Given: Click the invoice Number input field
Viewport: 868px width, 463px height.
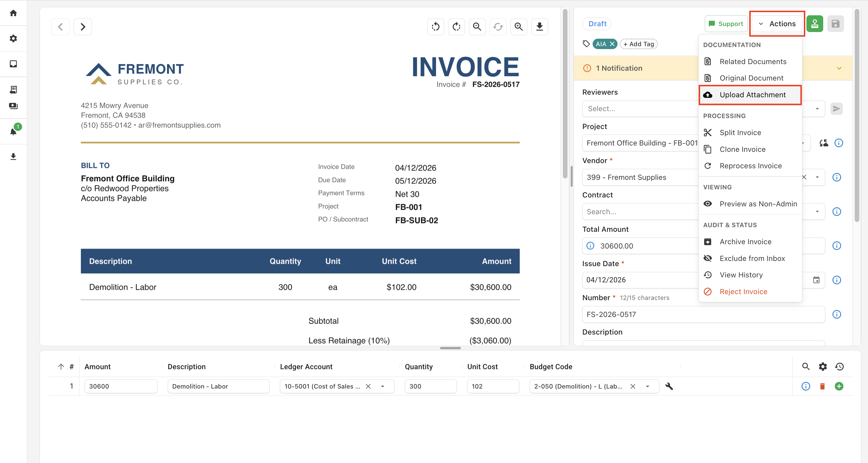Looking at the screenshot, I should (x=703, y=314).
